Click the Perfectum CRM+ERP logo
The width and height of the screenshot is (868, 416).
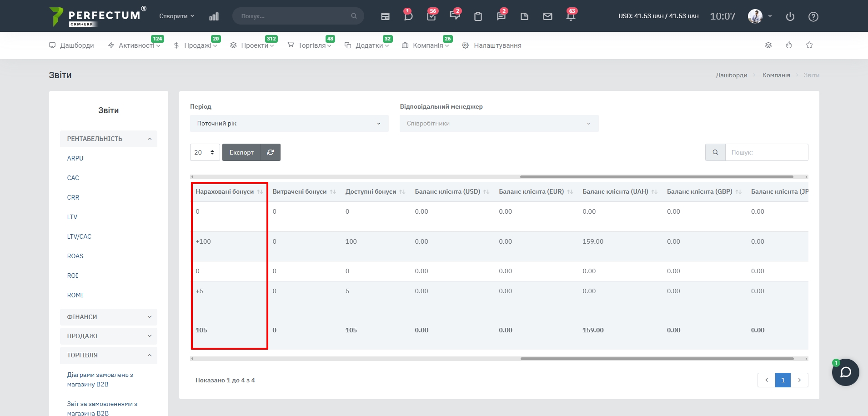pyautogui.click(x=97, y=16)
